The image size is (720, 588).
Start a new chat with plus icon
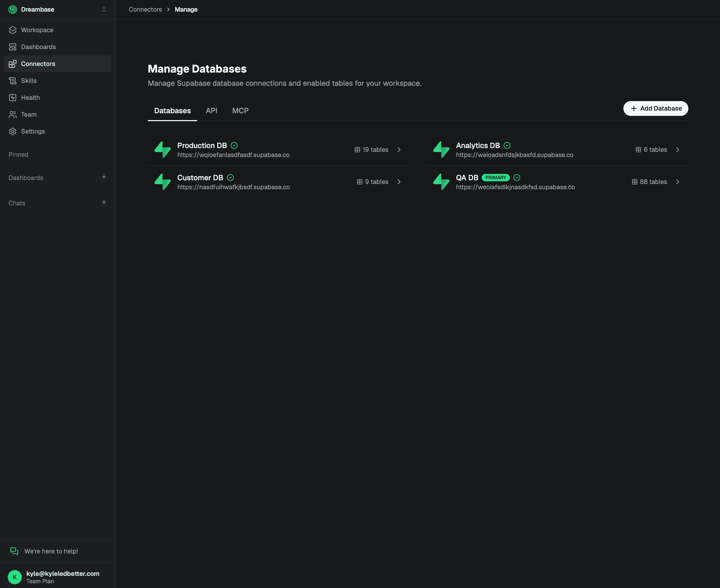tap(104, 202)
